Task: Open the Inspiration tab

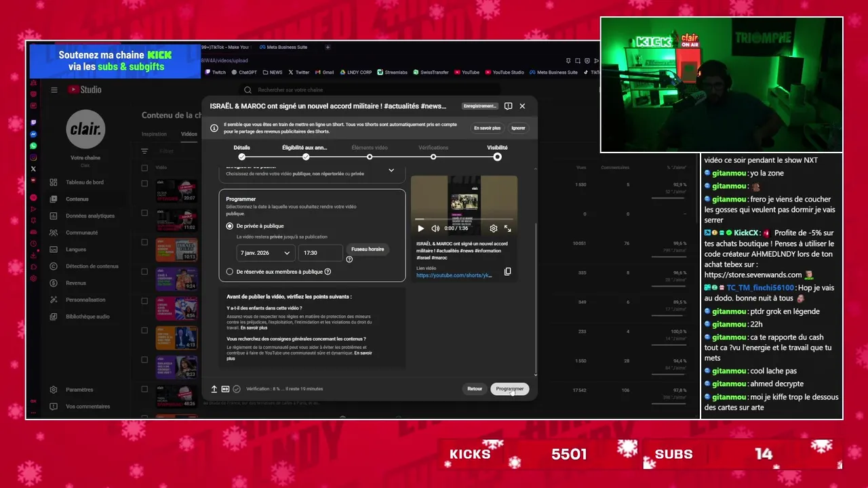Action: pos(155,134)
